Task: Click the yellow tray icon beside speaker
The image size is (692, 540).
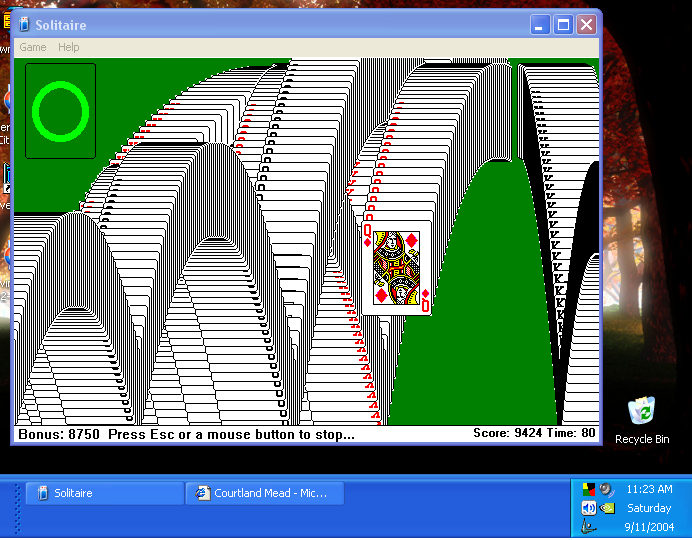Action: click(607, 508)
